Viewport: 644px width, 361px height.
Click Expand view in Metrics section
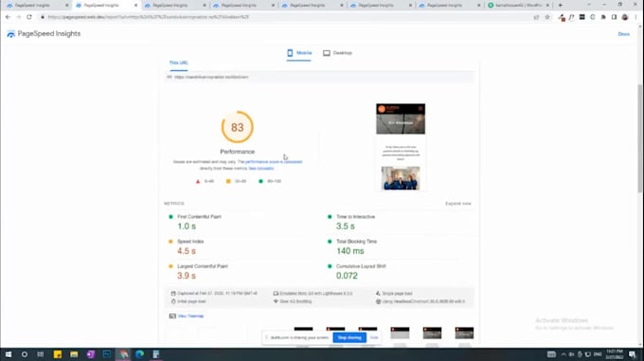[458, 204]
